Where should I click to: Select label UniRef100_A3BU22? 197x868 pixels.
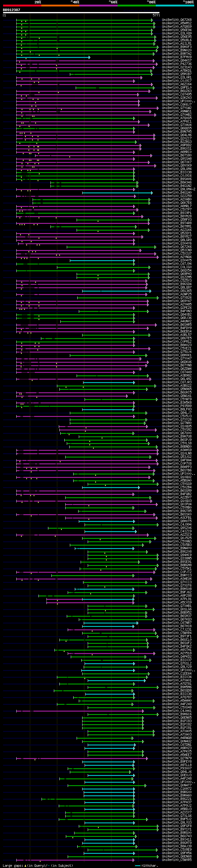tap(177, 386)
